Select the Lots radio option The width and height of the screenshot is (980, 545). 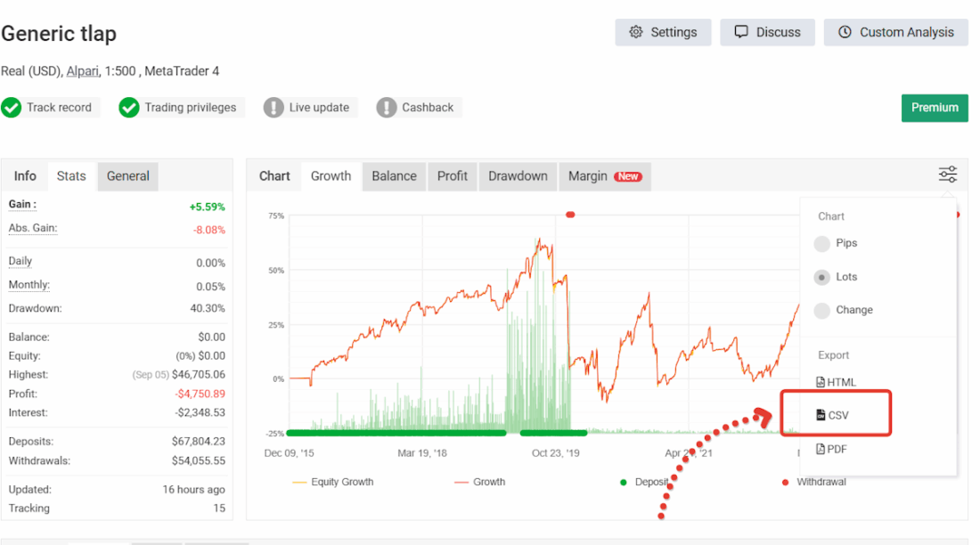coord(822,277)
